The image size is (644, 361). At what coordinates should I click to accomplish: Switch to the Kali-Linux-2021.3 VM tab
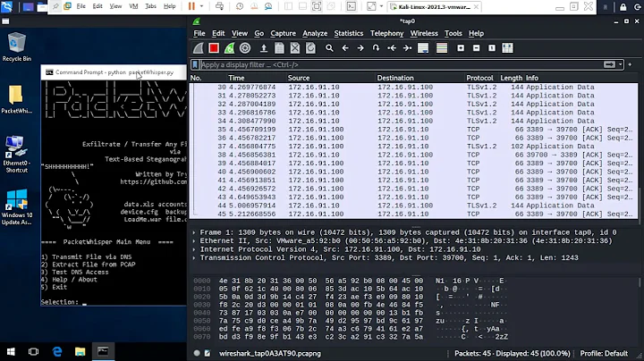pyautogui.click(x=434, y=7)
